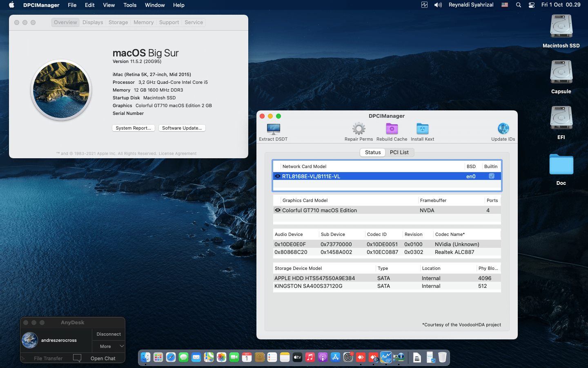Open the Service tab in About This Mac
This screenshot has height=368, width=588.
coord(194,22)
